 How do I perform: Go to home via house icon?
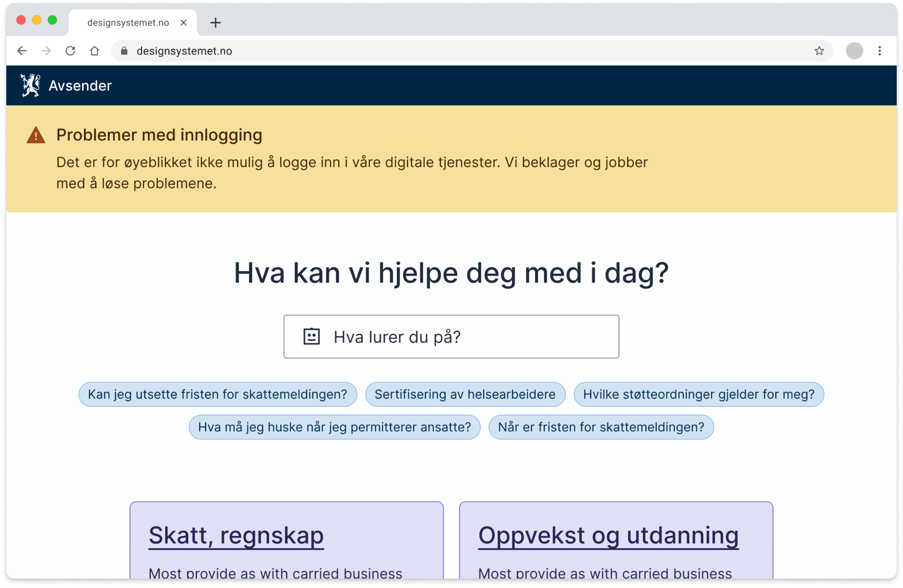tap(94, 51)
